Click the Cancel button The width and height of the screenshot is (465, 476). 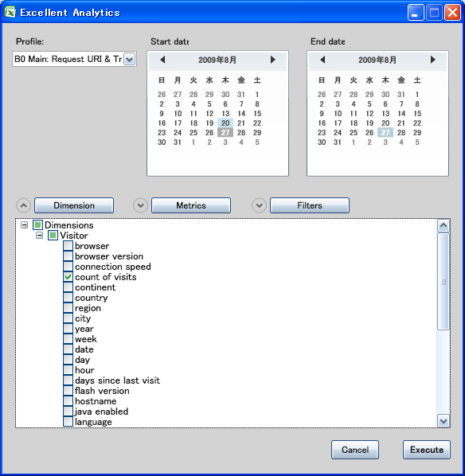point(355,450)
